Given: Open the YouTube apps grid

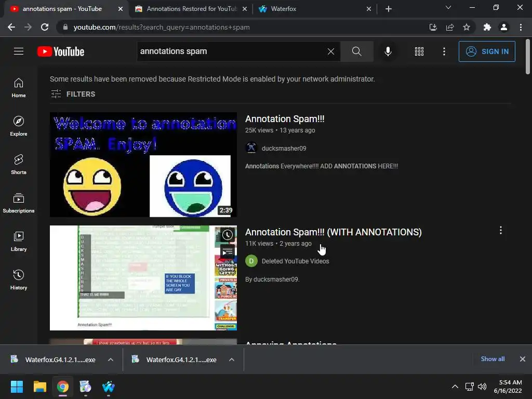Looking at the screenshot, I should point(419,51).
